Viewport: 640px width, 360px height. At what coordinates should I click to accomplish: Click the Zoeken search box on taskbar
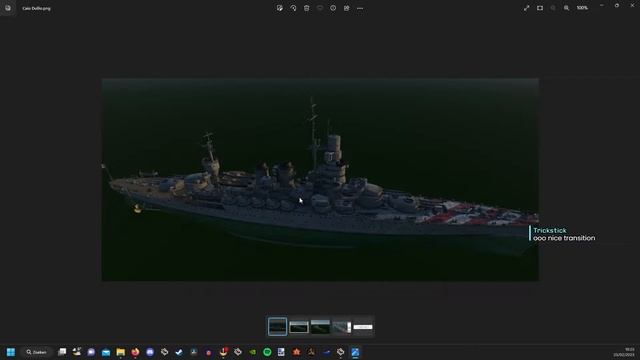click(x=36, y=352)
